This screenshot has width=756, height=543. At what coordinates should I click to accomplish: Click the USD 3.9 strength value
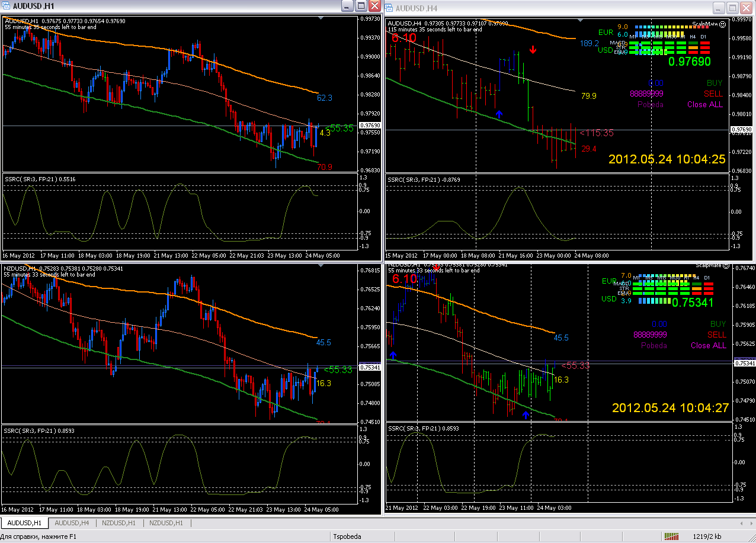point(625,301)
